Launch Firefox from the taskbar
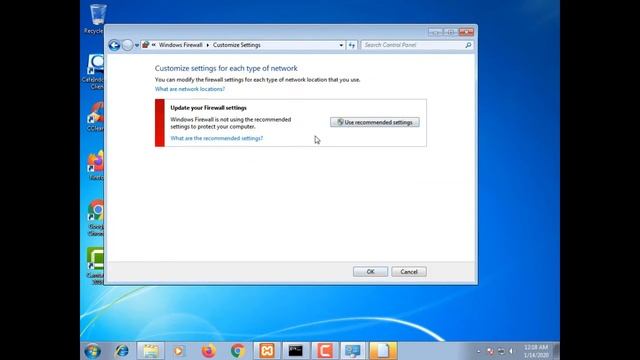The height and width of the screenshot is (360, 640). coord(209,351)
